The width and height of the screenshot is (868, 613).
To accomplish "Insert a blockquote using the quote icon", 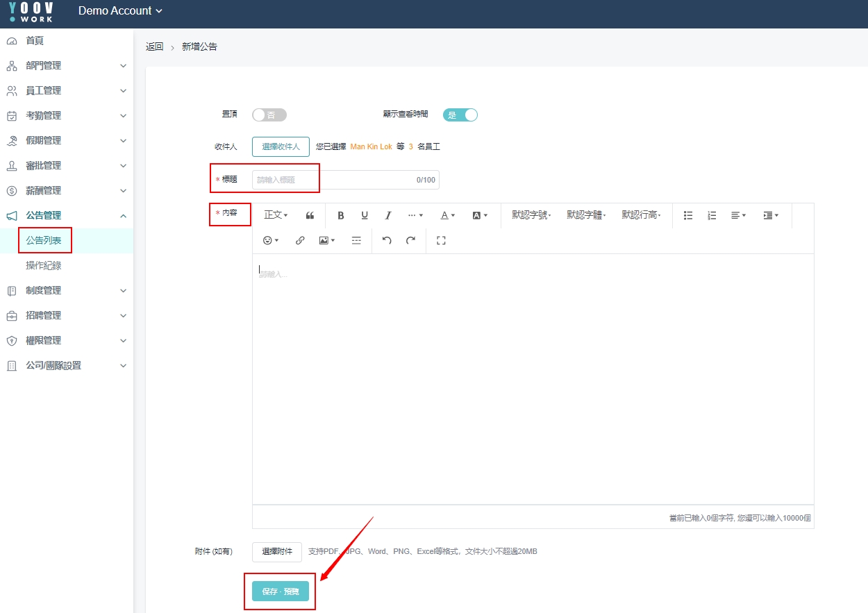I will tap(310, 215).
